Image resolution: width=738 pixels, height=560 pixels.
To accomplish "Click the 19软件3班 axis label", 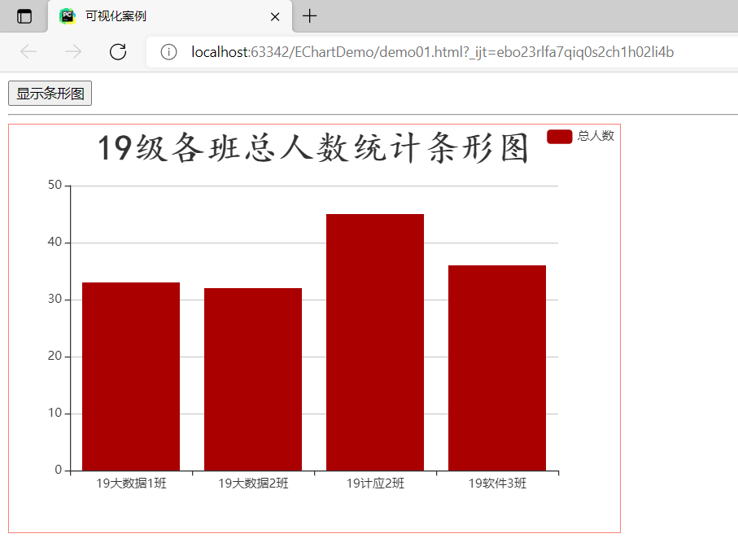I will (497, 483).
